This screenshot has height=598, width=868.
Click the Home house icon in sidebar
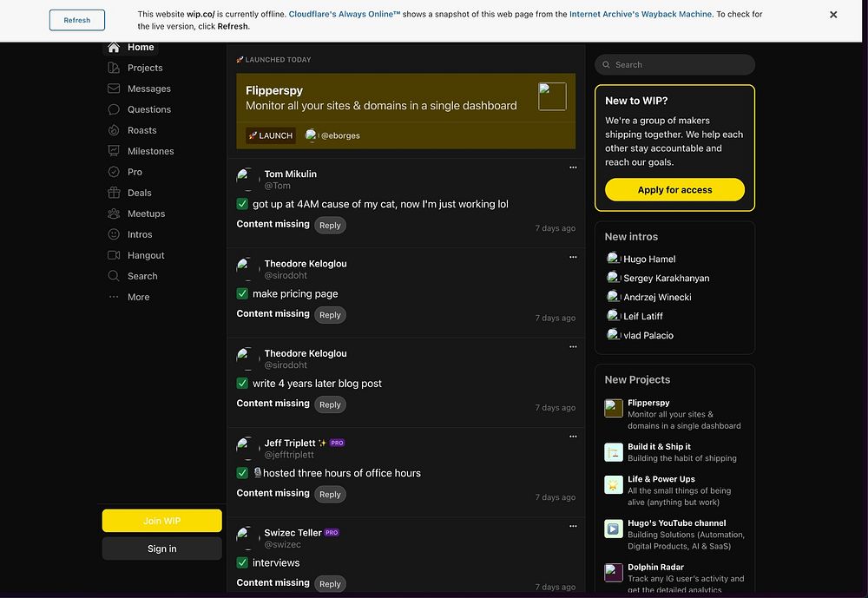coord(114,48)
